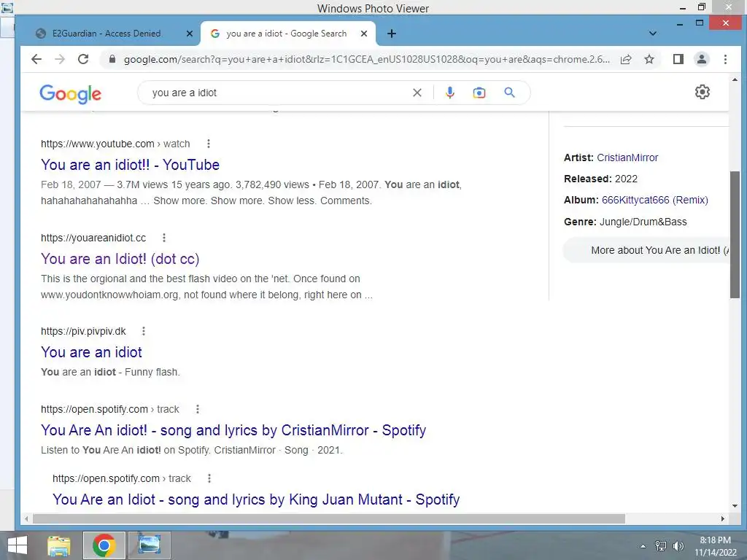747x560 pixels.
Task: Open Chrome's three-dot menu
Action: [725, 59]
